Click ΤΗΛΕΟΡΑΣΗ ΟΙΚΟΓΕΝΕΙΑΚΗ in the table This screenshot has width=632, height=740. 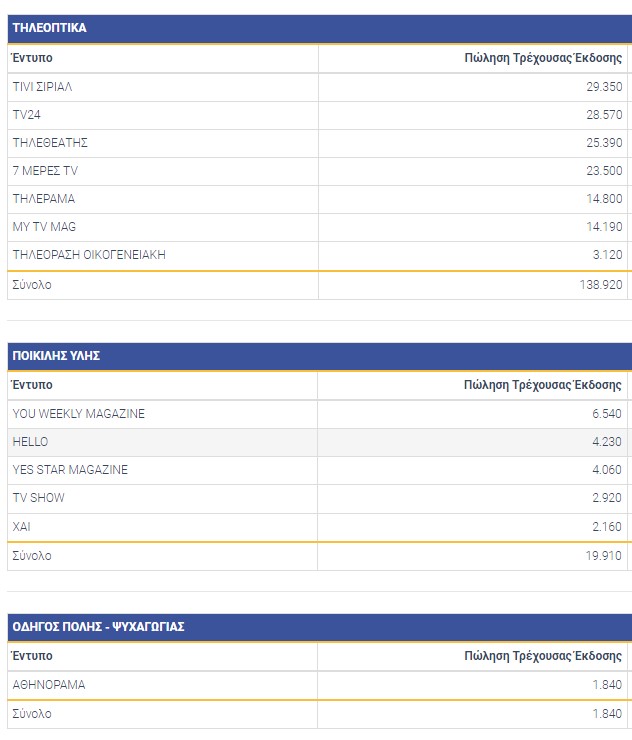click(x=89, y=255)
